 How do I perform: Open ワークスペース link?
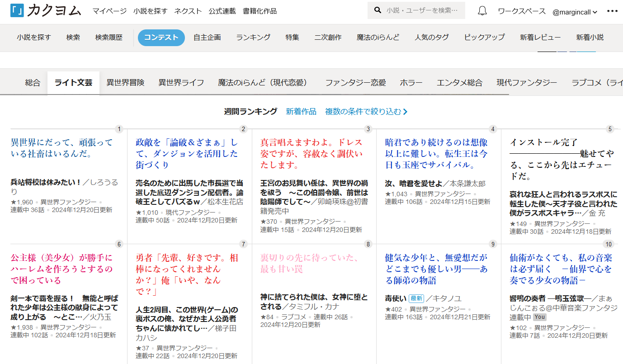(x=522, y=11)
